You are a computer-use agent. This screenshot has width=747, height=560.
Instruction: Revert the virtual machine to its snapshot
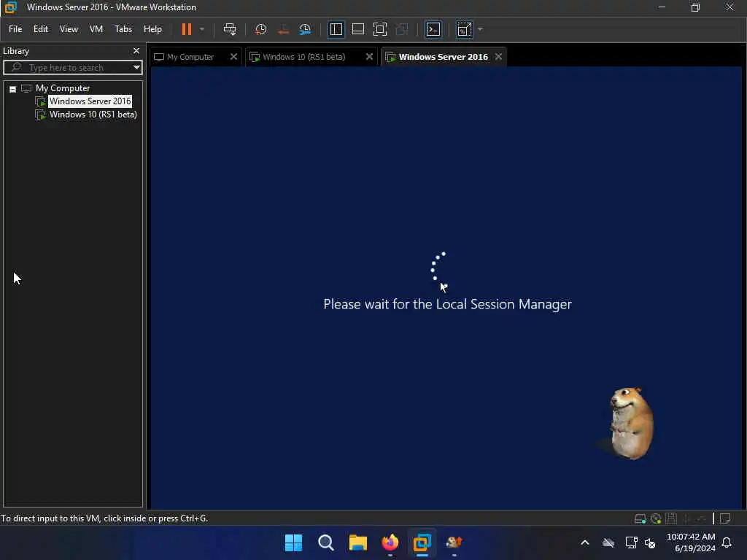[x=283, y=29]
